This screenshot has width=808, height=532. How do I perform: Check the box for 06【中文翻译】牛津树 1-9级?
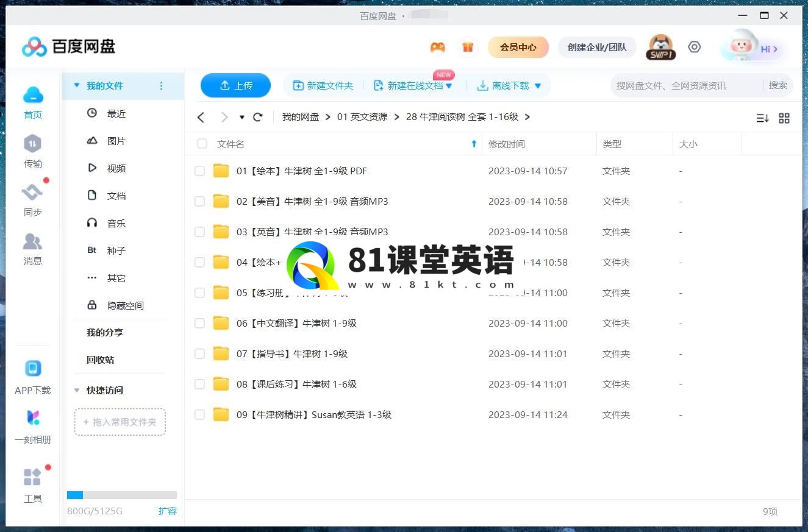point(199,324)
